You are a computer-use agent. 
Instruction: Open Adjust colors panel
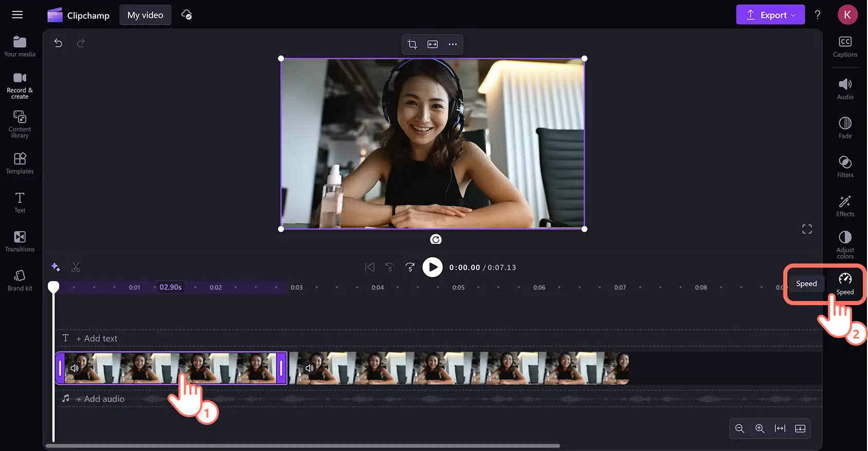[845, 245]
